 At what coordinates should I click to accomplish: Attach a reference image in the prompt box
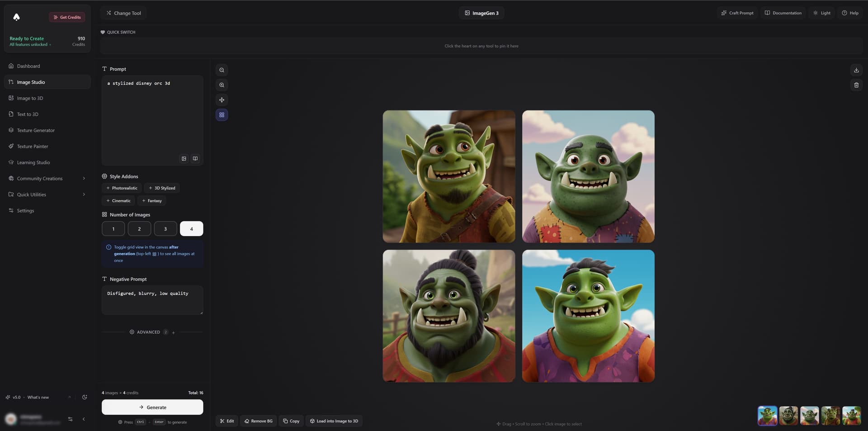[184, 158]
